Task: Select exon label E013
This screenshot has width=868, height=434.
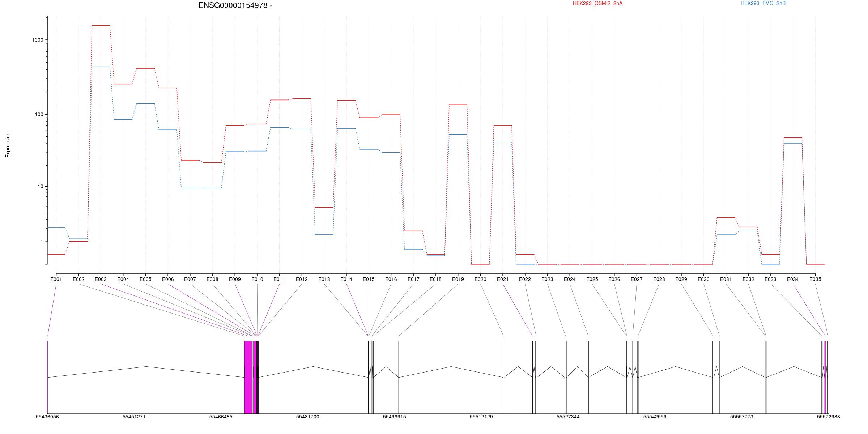Action: 324,279
